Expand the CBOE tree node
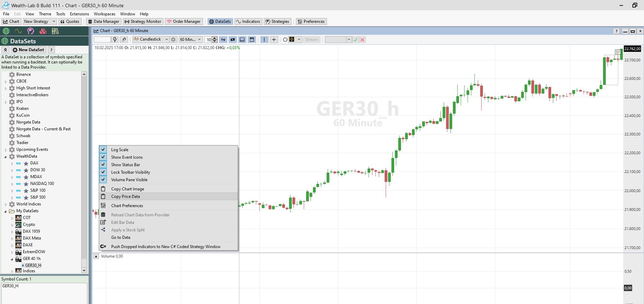The image size is (644, 304). click(6, 82)
